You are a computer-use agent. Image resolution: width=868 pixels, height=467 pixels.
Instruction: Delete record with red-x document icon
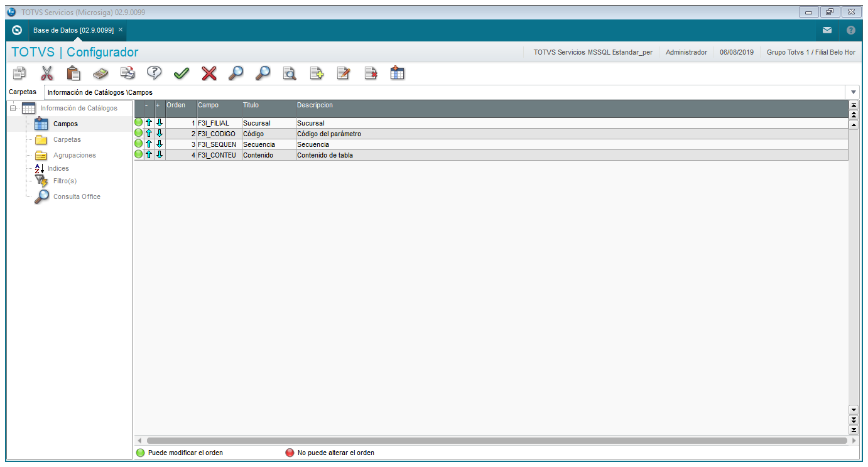pos(371,73)
